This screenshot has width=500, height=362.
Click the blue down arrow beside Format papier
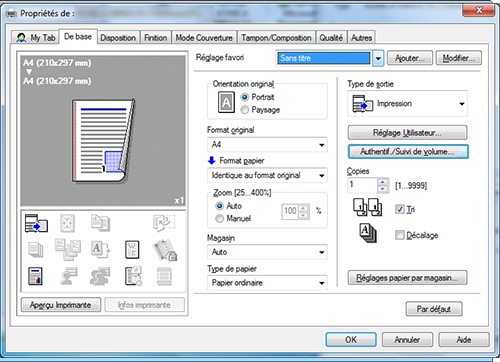click(x=212, y=161)
